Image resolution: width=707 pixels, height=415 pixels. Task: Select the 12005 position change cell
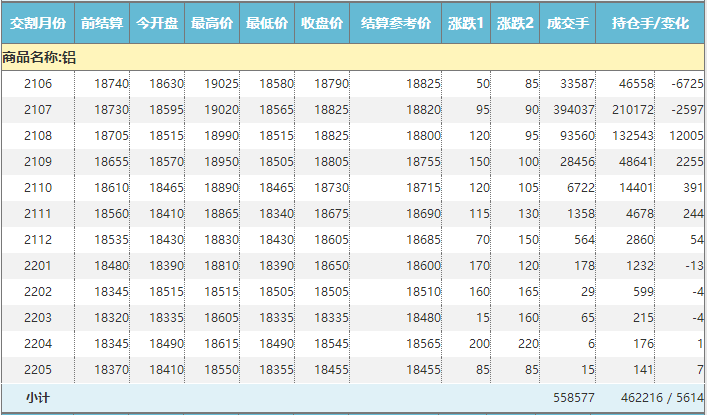pos(687,135)
